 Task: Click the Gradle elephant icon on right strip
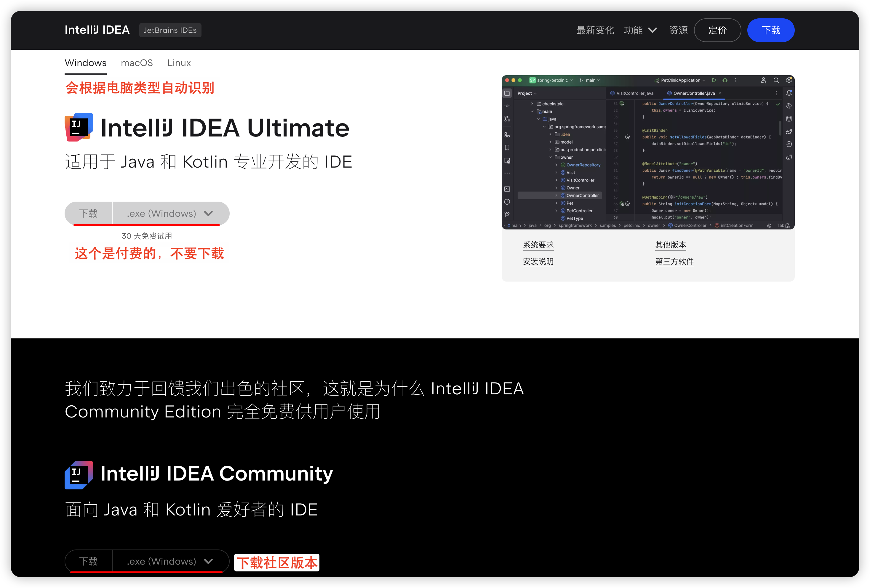[x=789, y=131]
